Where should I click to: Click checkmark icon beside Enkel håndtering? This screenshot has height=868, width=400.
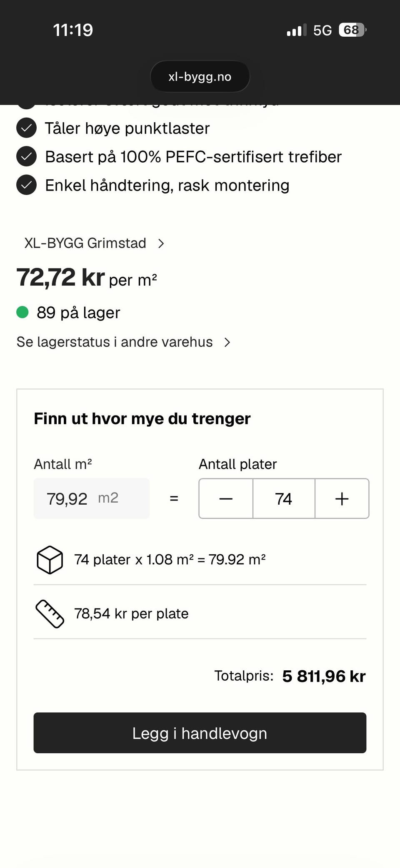point(26,185)
